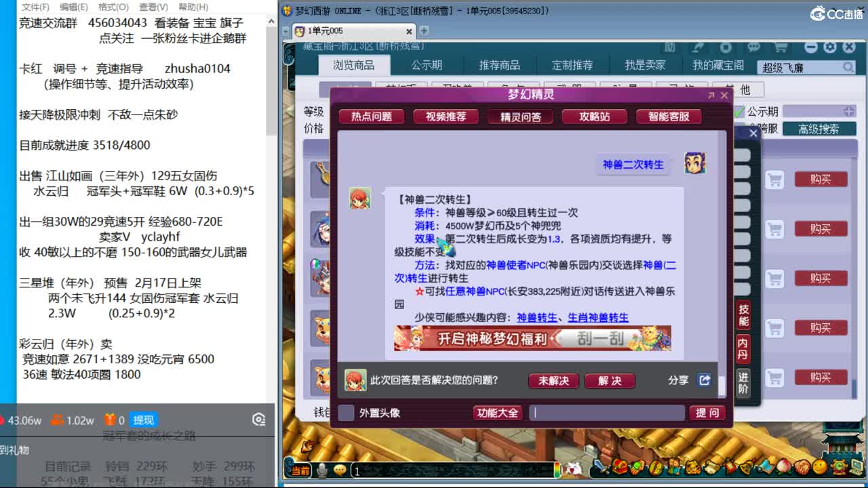Screen dimensions: 868x488
Task: Click the white creature icon beside the chat input
Action: click(573, 469)
